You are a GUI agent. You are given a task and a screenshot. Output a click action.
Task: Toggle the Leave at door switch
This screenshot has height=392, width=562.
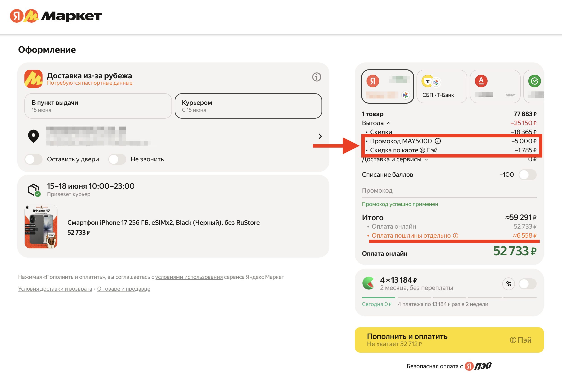[33, 159]
